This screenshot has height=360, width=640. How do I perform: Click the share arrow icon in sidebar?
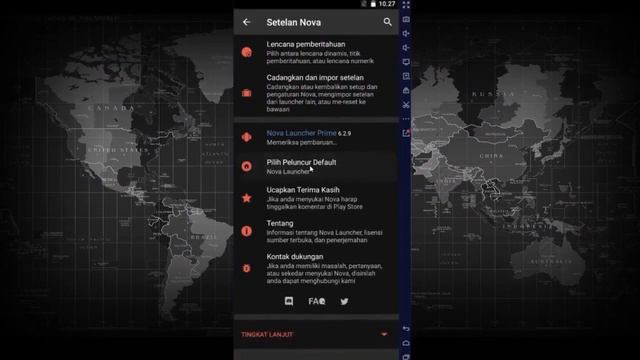pyautogui.click(x=406, y=133)
